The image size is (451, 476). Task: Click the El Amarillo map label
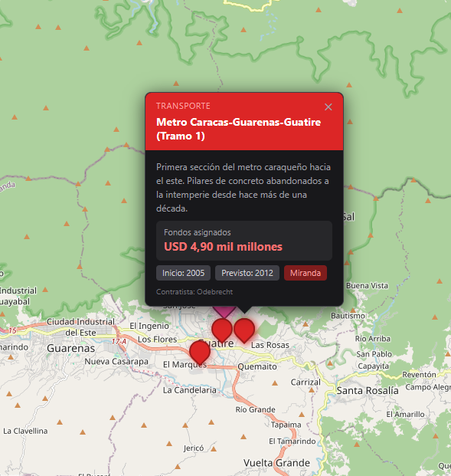(x=405, y=414)
